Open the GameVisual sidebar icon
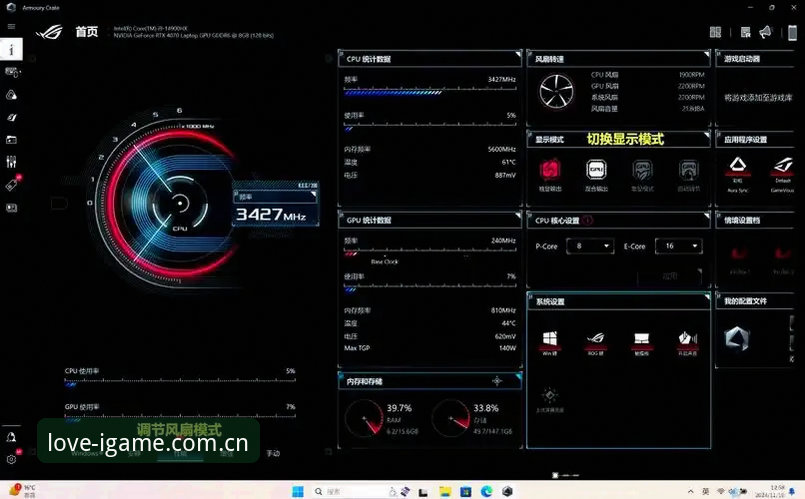This screenshot has height=499, width=805. [11, 118]
